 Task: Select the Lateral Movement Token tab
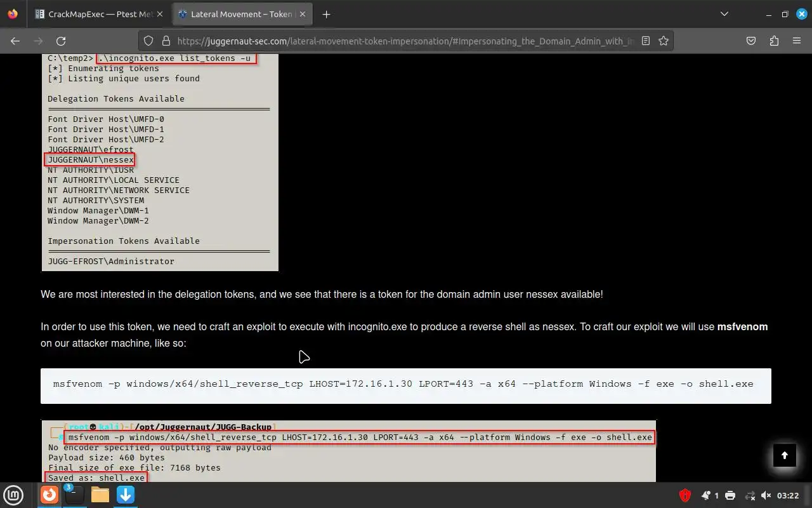(x=241, y=14)
